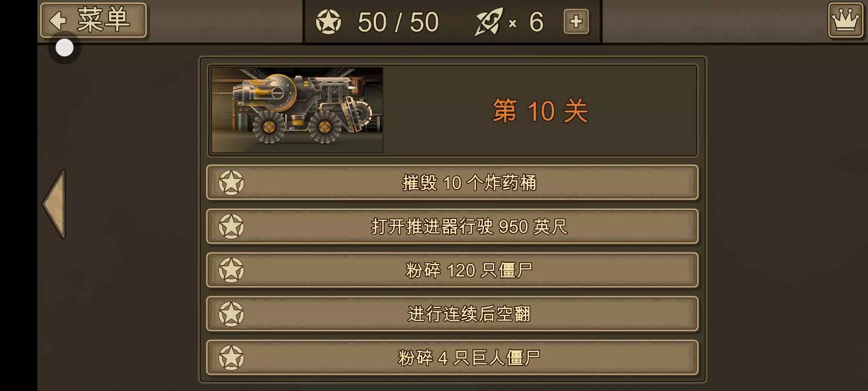This screenshot has width=868, height=391.
Task: Tap the white floating dot overlay
Action: point(65,48)
